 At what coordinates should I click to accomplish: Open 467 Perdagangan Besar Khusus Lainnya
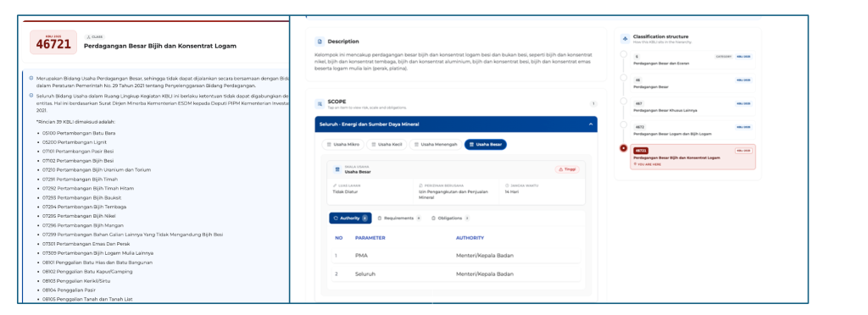(693, 106)
